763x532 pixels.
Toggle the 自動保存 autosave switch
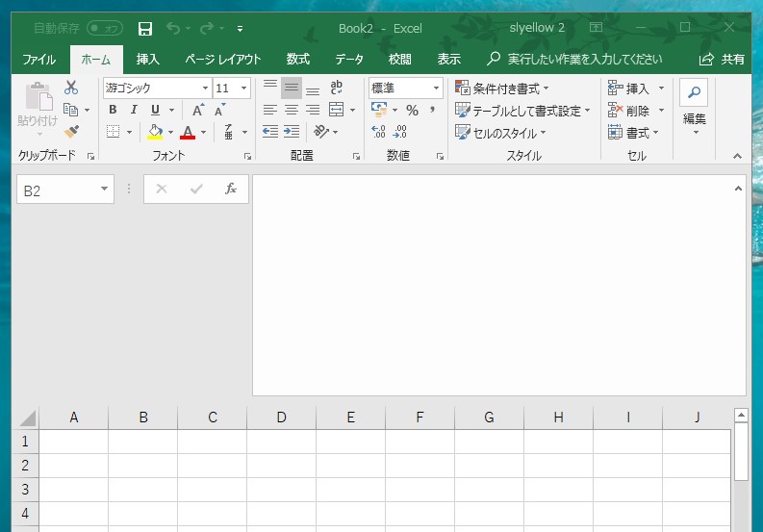pos(104,29)
